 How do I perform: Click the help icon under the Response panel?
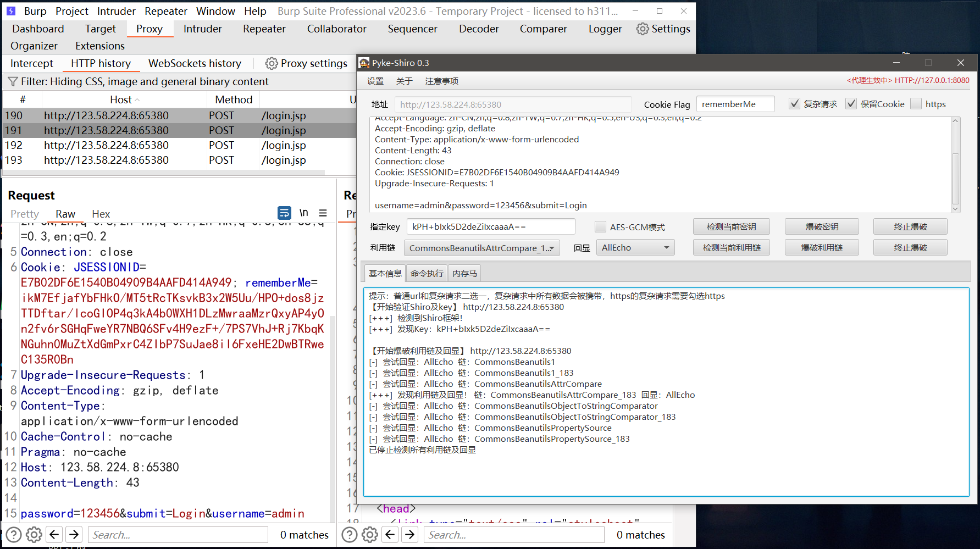(350, 535)
